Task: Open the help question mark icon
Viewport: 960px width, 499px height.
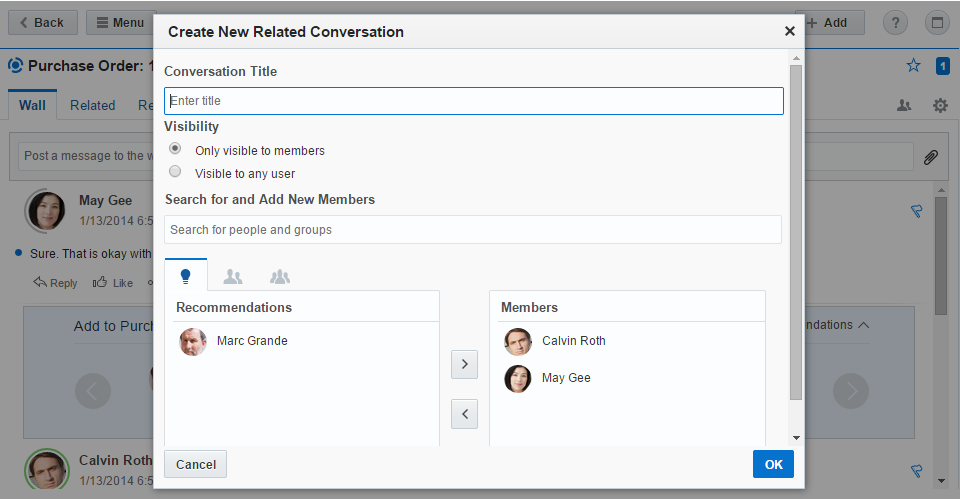Action: point(896,23)
